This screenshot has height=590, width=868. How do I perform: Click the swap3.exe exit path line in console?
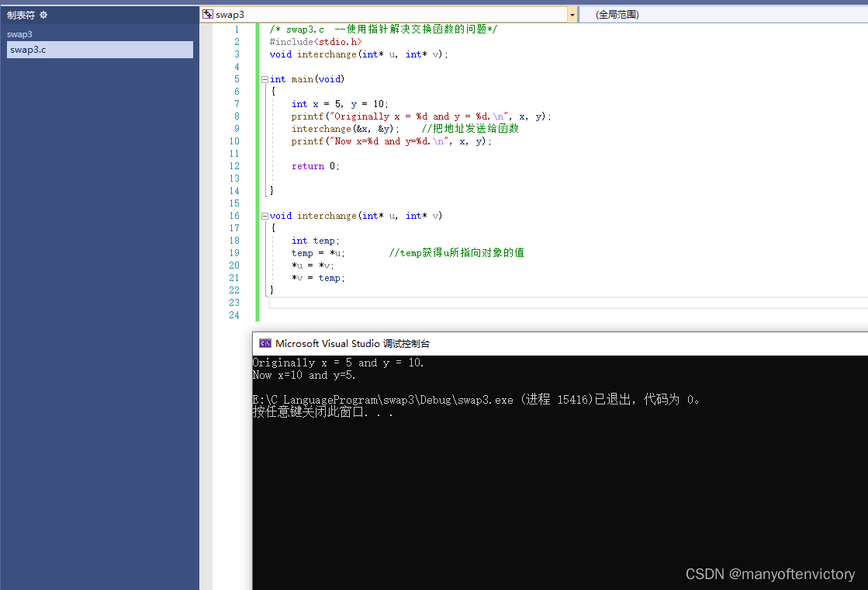coord(475,400)
